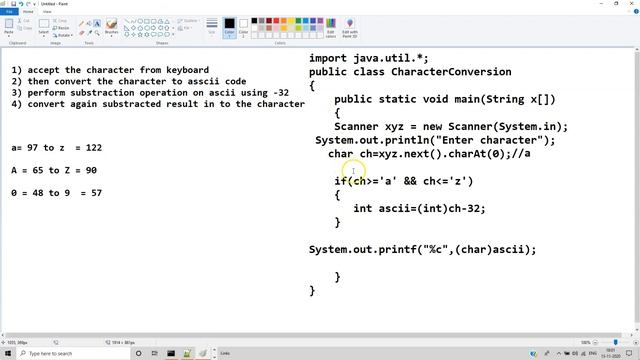
Task: Choose the line shape in Shapes gallery
Action: coord(127,21)
